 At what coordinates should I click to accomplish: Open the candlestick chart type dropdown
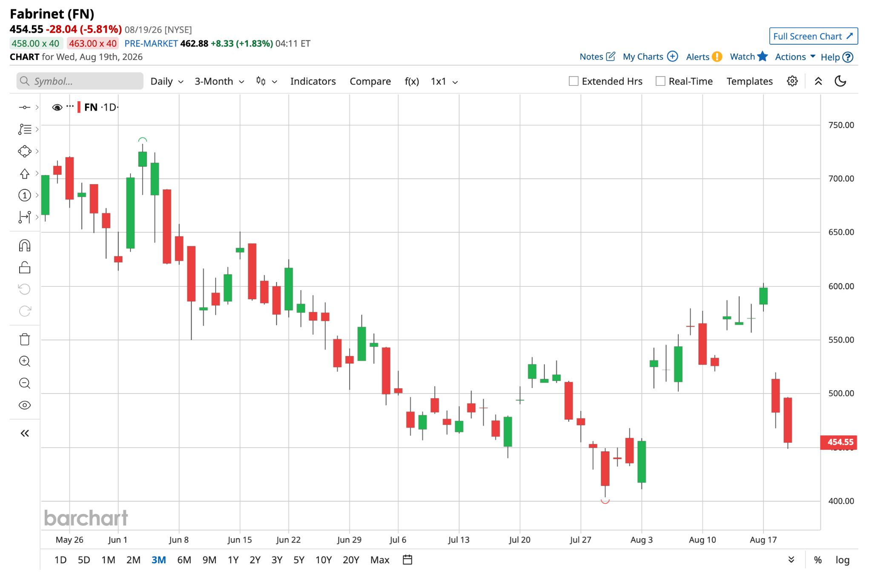tap(267, 81)
